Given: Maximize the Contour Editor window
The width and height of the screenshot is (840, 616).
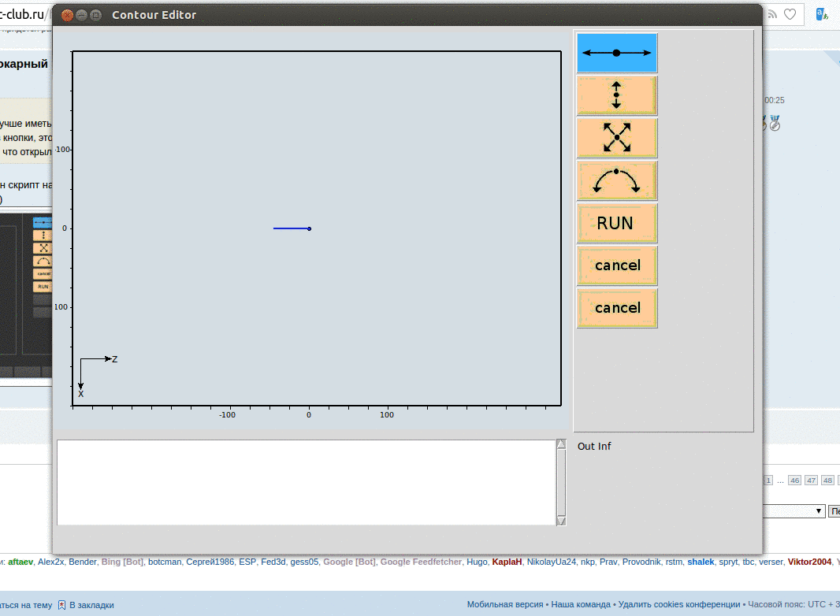Looking at the screenshot, I should point(95,15).
